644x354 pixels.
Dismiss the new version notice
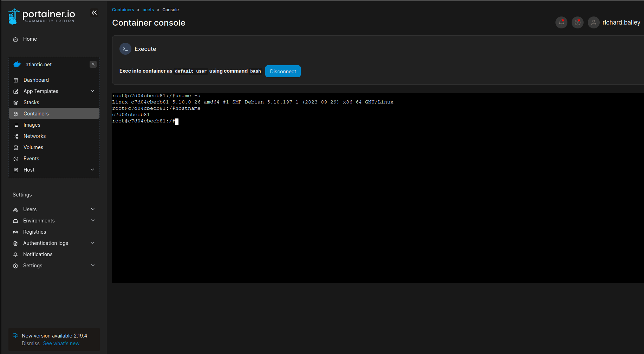tap(31, 343)
